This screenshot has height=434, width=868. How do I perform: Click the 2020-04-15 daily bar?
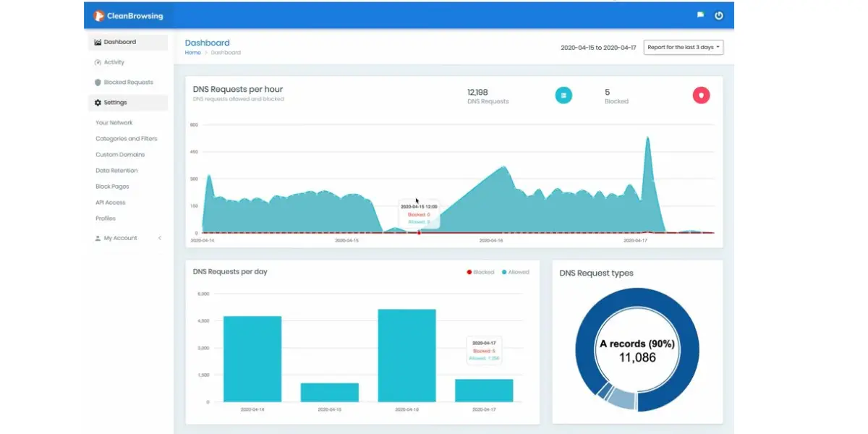330,392
